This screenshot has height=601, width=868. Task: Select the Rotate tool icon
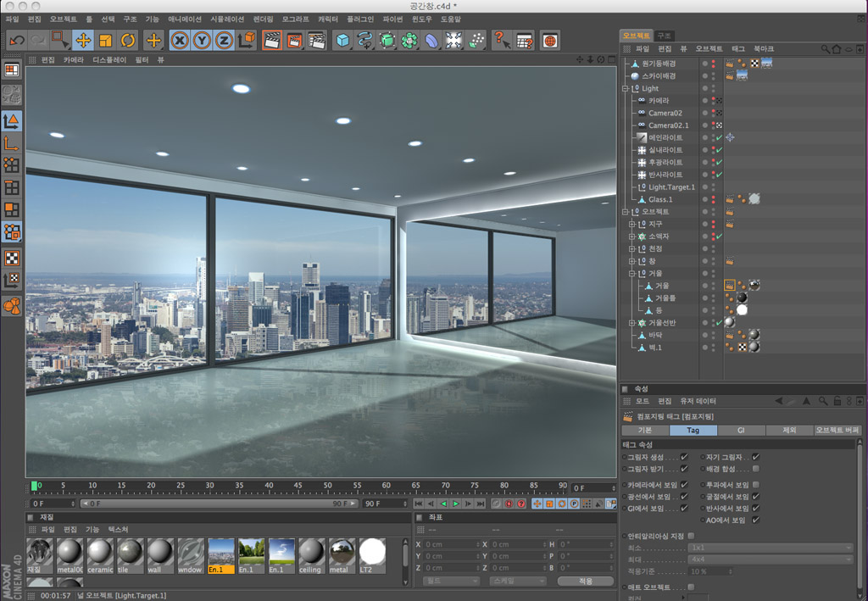coord(128,40)
